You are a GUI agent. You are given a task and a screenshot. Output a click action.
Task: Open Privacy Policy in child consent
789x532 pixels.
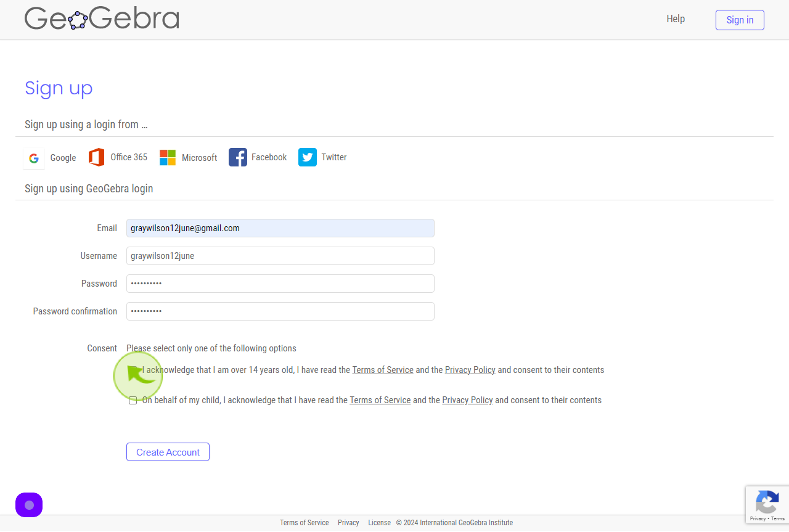467,400
